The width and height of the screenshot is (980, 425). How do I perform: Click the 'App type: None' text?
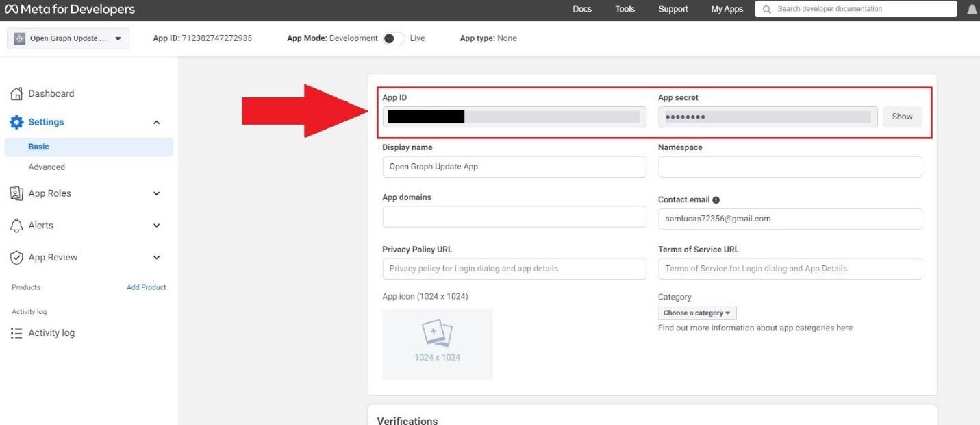tap(488, 38)
